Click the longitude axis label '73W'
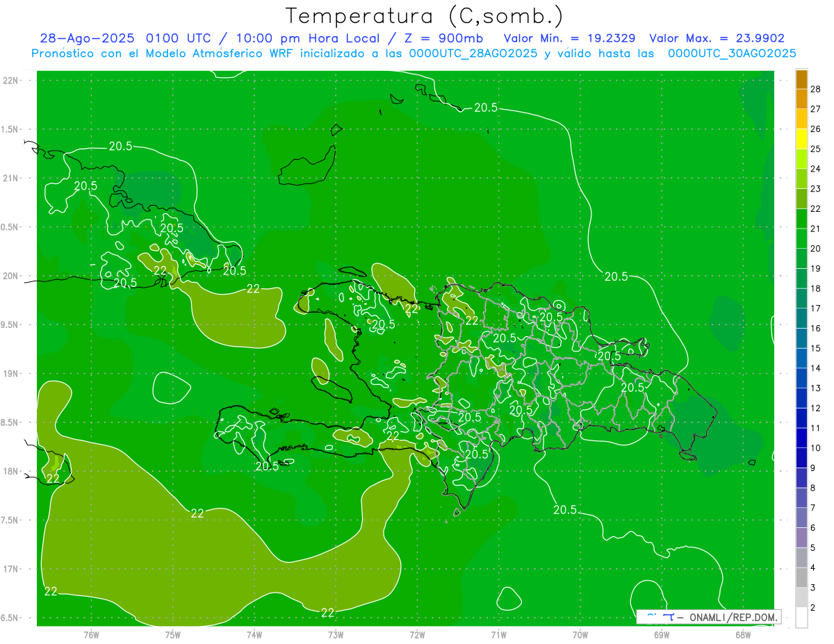The width and height of the screenshot is (834, 644). (x=336, y=634)
